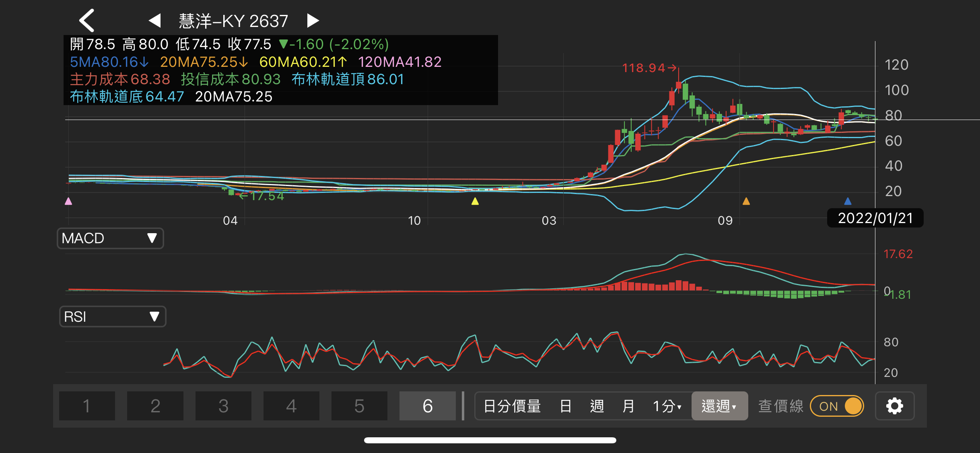The width and height of the screenshot is (980, 453).
Task: Switch to 日分價量 view
Action: point(512,406)
